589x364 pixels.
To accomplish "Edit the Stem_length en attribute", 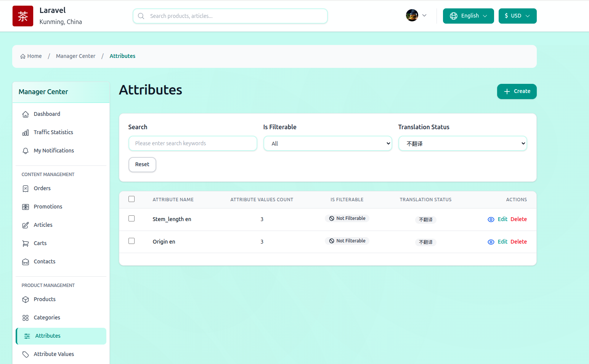I will click(x=502, y=219).
